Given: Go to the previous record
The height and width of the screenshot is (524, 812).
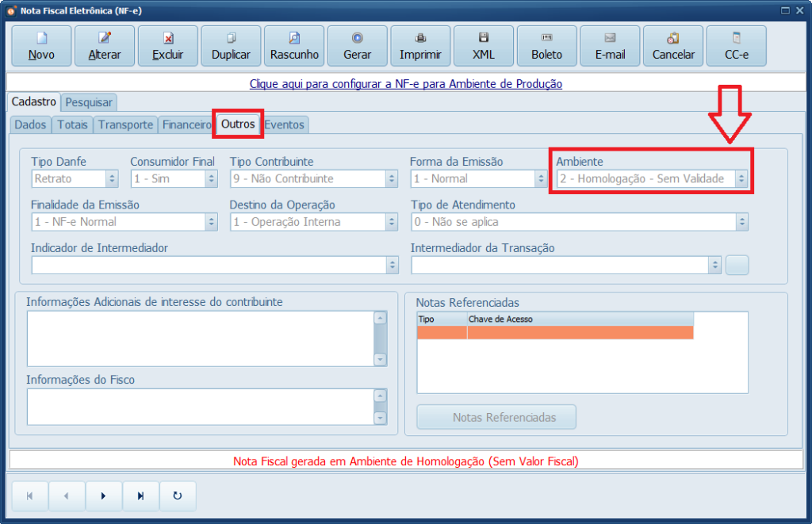Looking at the screenshot, I should [x=67, y=496].
